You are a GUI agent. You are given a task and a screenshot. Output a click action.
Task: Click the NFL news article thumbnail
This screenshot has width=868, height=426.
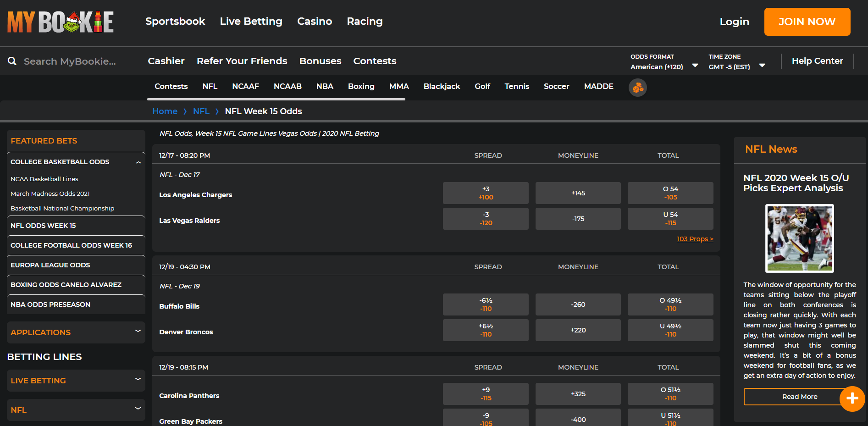[x=799, y=238]
